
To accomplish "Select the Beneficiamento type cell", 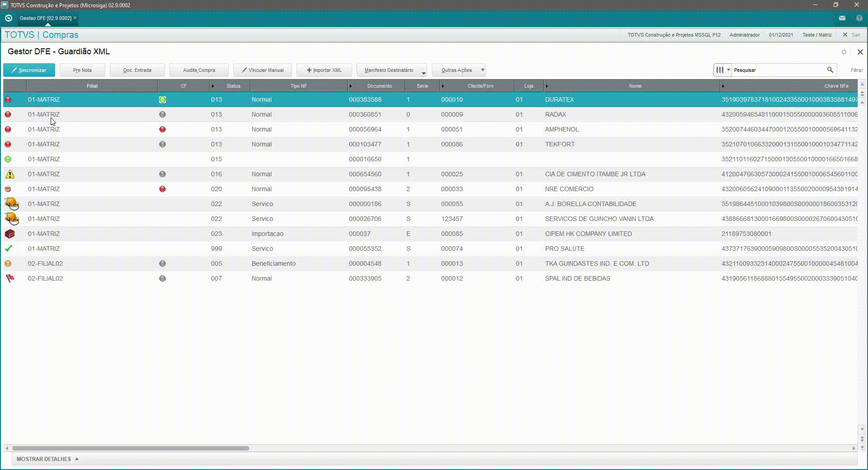I will 274,263.
